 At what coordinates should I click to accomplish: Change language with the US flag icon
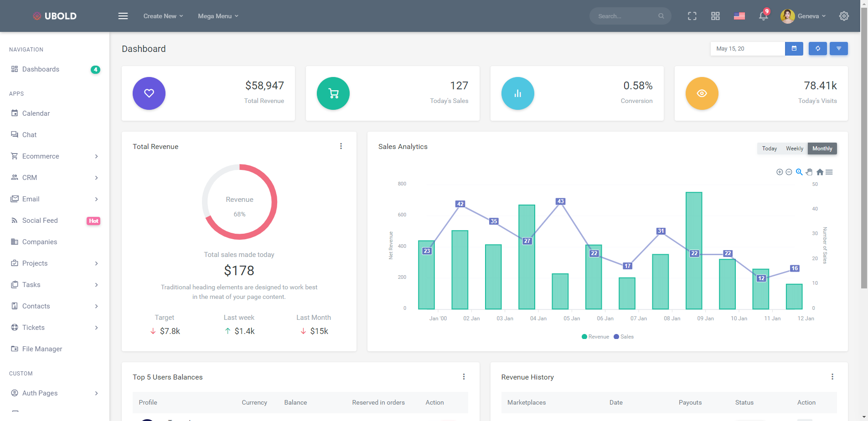739,16
